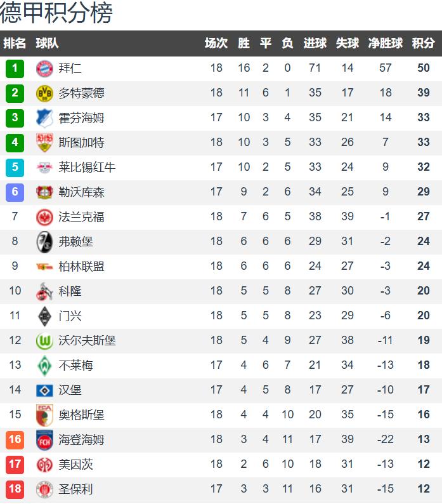Click the Borussia Dortmund BVB logo
Screen dimensions: 442x504
[44, 93]
